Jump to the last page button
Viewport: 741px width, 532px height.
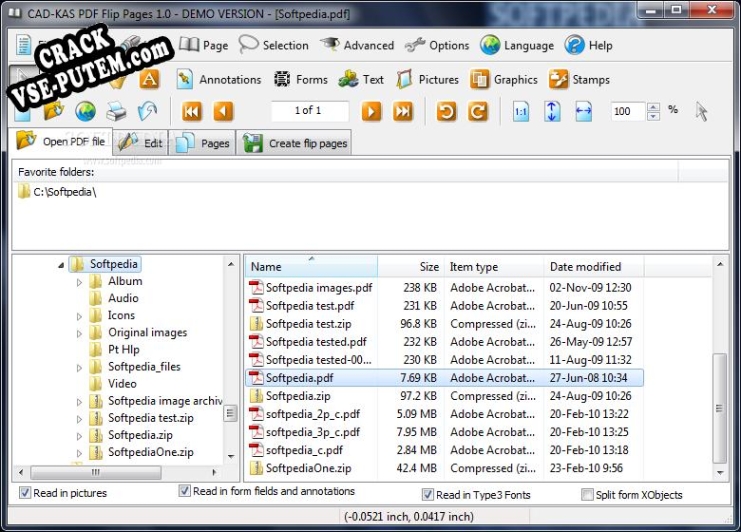point(403,111)
